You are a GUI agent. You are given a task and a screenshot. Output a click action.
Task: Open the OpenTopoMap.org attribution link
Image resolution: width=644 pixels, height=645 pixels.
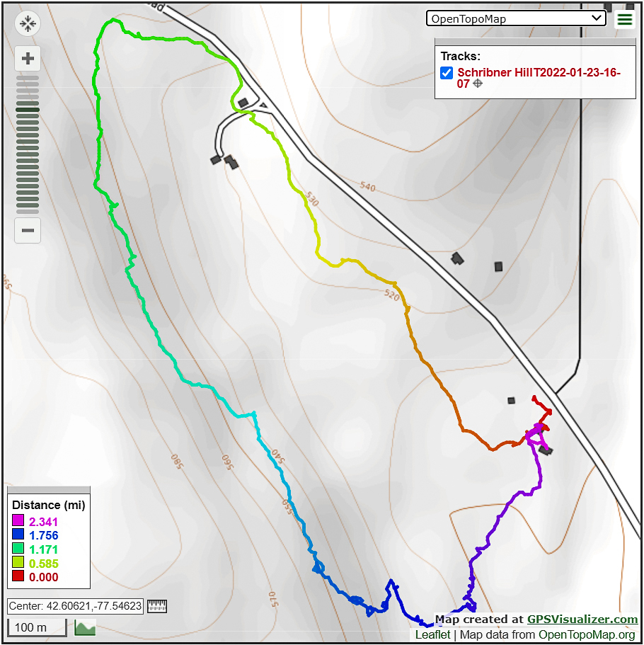[x=587, y=635]
